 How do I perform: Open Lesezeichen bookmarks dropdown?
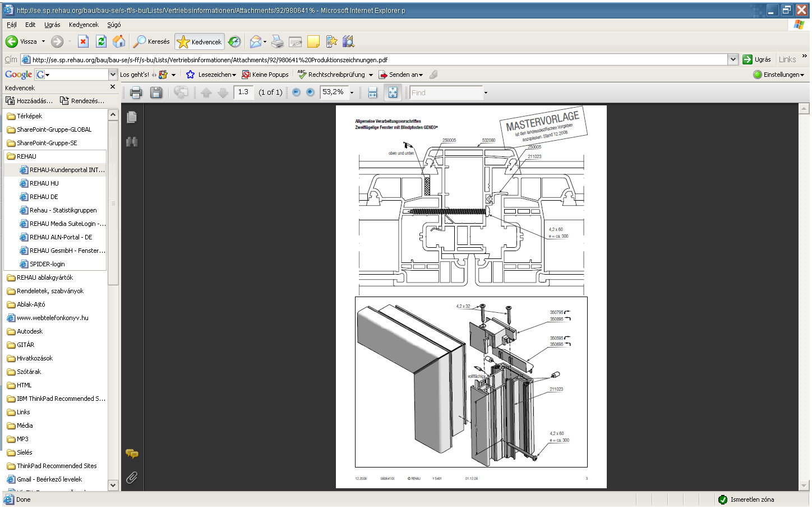point(211,75)
